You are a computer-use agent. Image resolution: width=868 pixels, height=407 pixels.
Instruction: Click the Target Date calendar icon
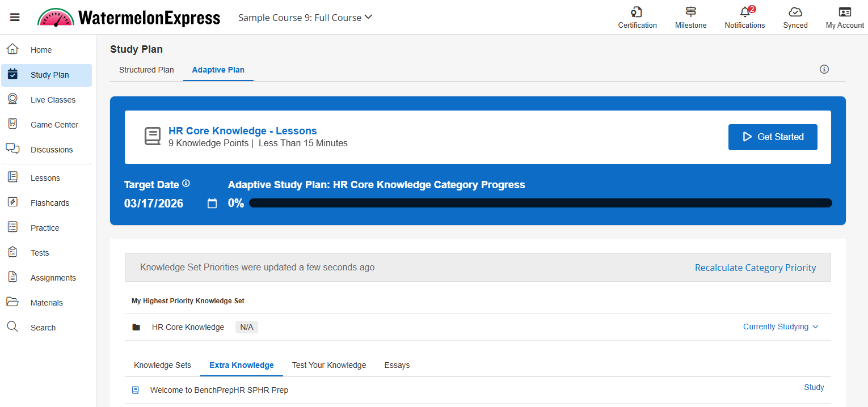(212, 203)
